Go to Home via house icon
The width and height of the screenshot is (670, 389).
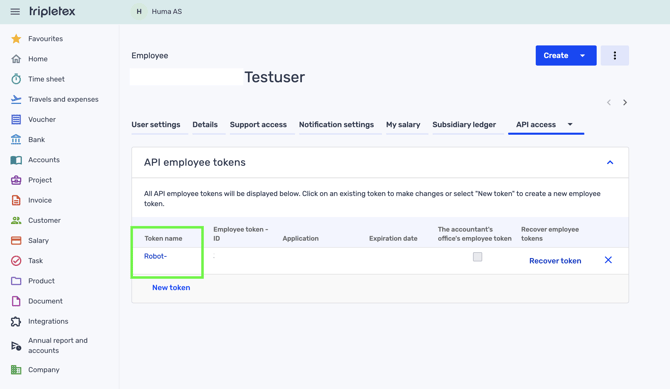pos(16,59)
